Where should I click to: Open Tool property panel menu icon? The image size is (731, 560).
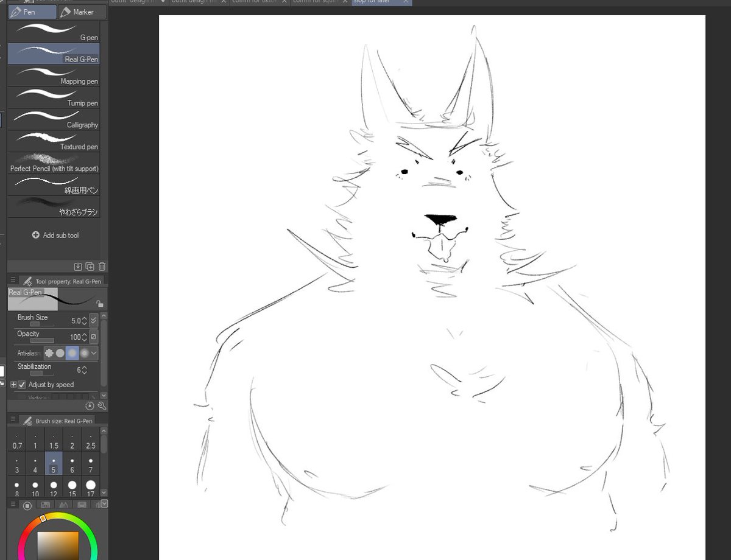tap(13, 280)
